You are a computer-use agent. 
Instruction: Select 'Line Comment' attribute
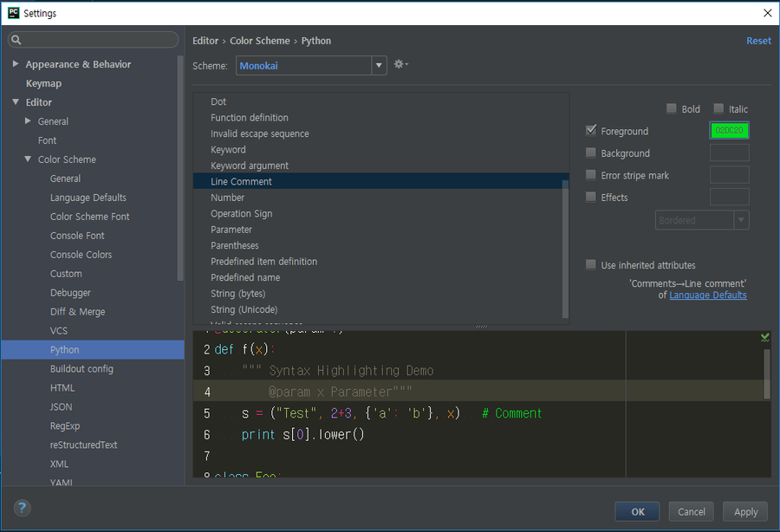[x=381, y=181]
